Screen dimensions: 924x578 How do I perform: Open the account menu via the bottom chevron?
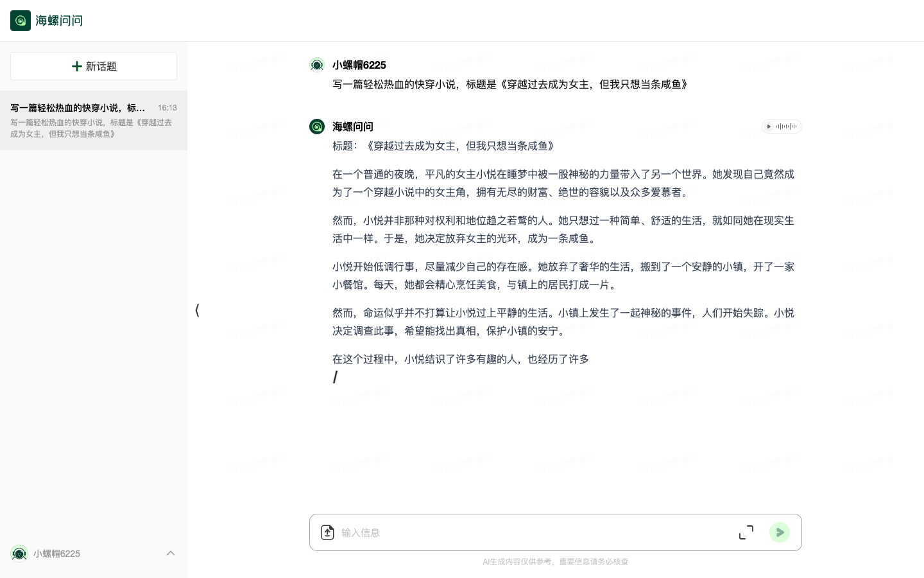171,553
